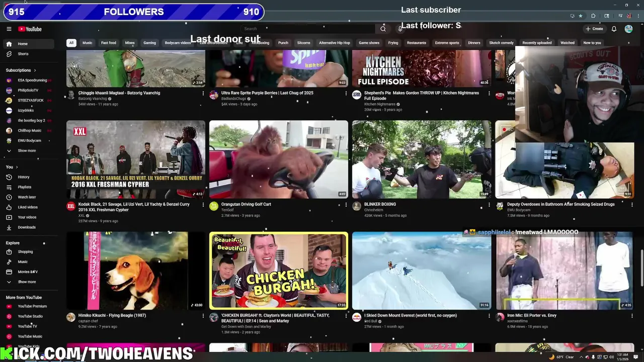Image resolution: width=644 pixels, height=362 pixels.
Task: Play the 2016 XXL Freshman Cypher thumbnail
Action: tap(136, 159)
